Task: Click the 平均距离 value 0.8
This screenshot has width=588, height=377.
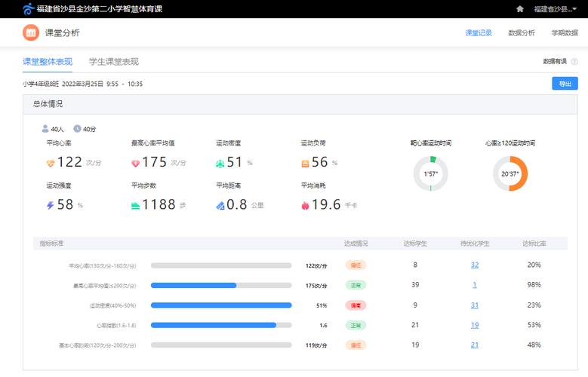Action: pos(236,204)
